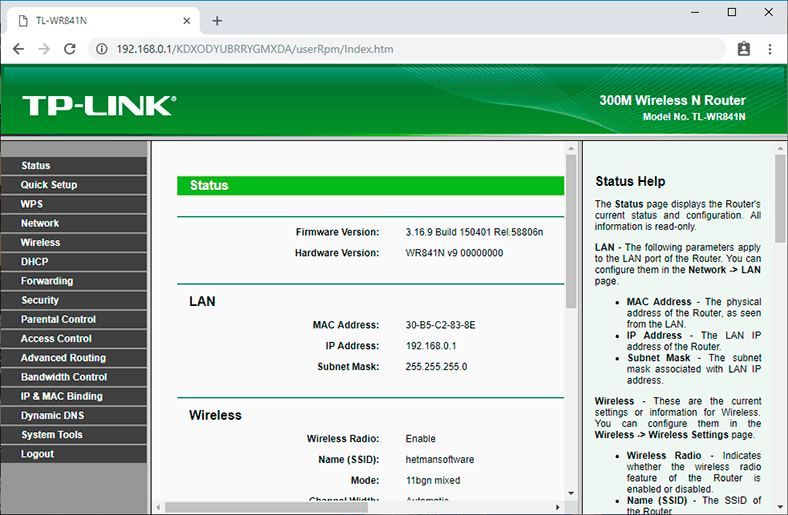
Task: Click the green Status section header
Action: click(x=370, y=185)
